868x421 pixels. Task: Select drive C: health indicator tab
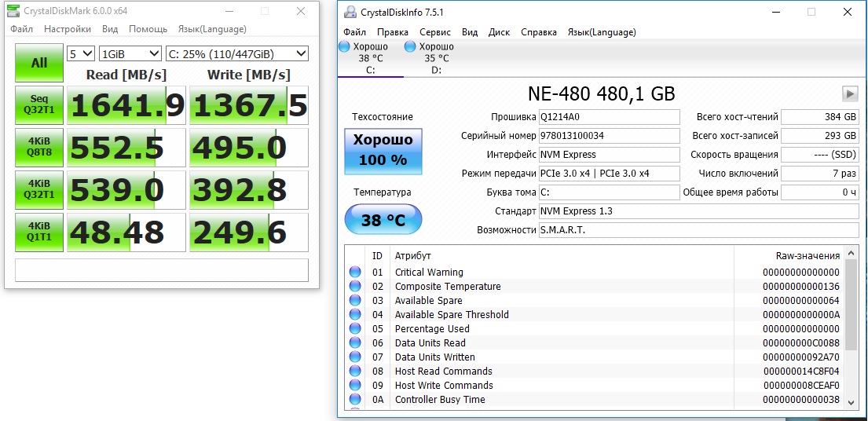[x=370, y=58]
